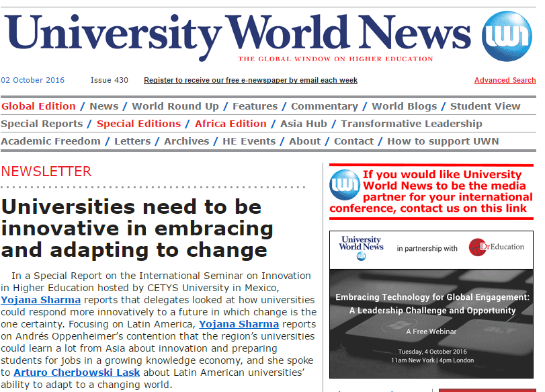Click 'in partnership with' text in ad
The width and height of the screenshot is (545, 392).
[x=427, y=248]
